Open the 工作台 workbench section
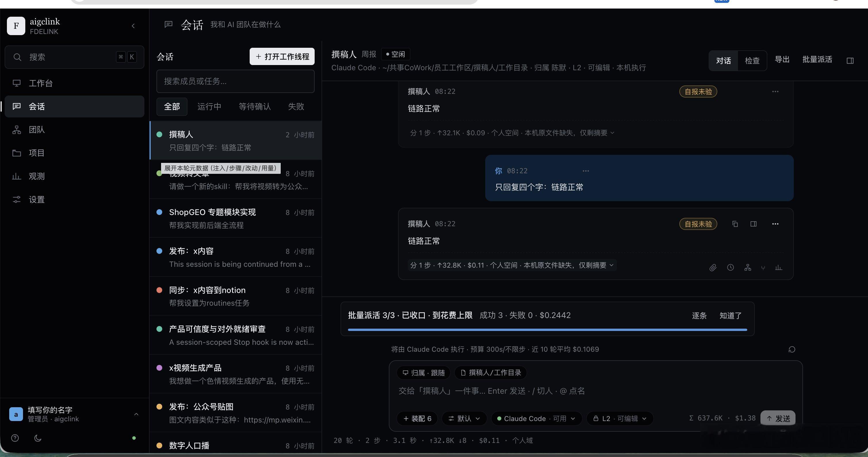868x457 pixels. [x=74, y=83]
